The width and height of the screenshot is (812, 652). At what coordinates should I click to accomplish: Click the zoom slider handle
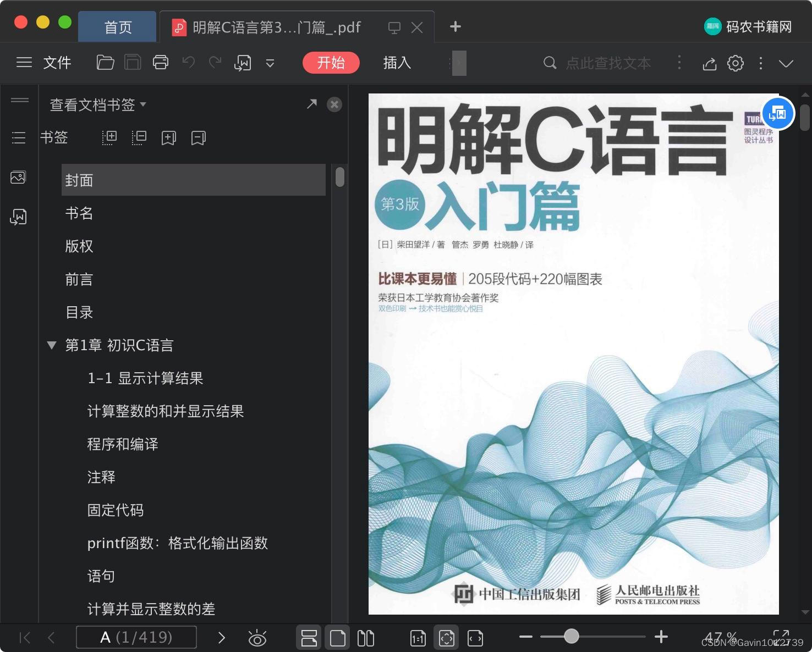572,637
